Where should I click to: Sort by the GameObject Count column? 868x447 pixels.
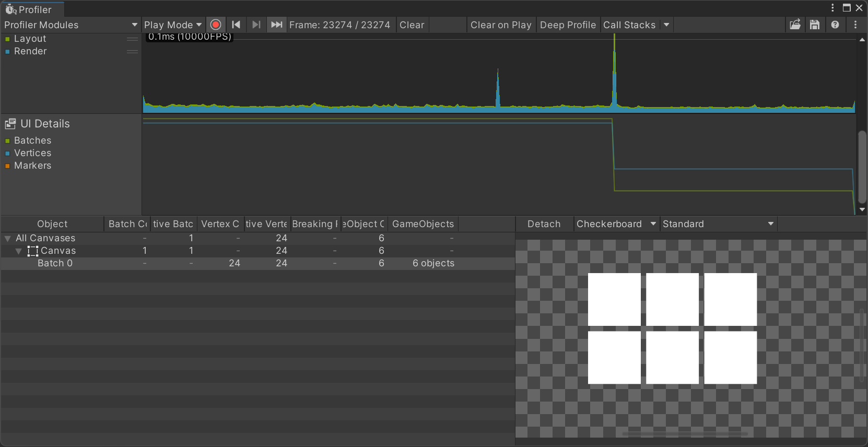(363, 224)
